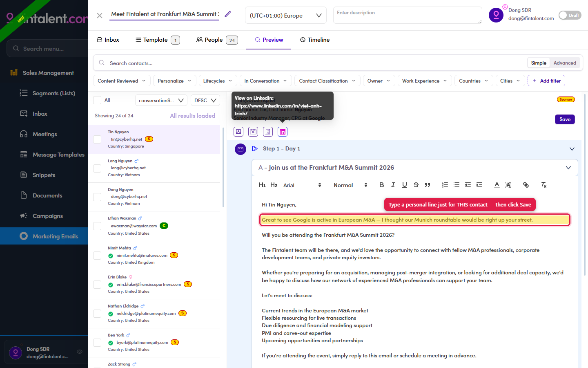Image resolution: width=588 pixels, height=368 pixels.
Task: Open the LinkedIn profile icon for the contact
Action: [x=283, y=132]
